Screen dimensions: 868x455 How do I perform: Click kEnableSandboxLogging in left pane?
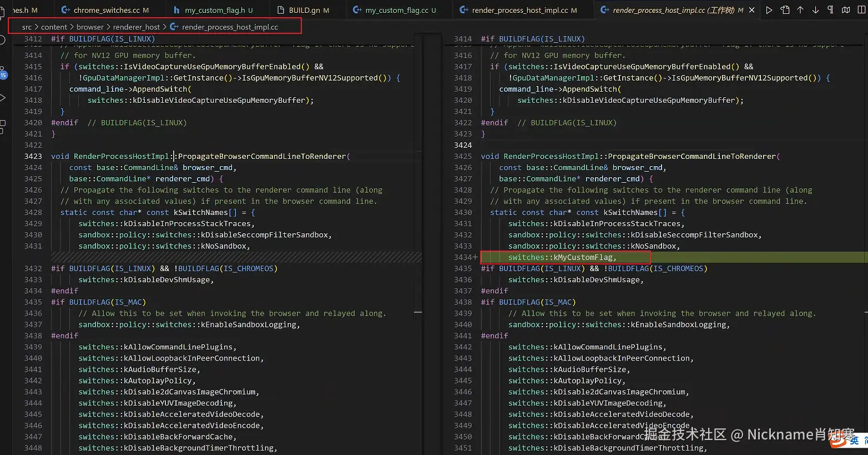coord(248,324)
